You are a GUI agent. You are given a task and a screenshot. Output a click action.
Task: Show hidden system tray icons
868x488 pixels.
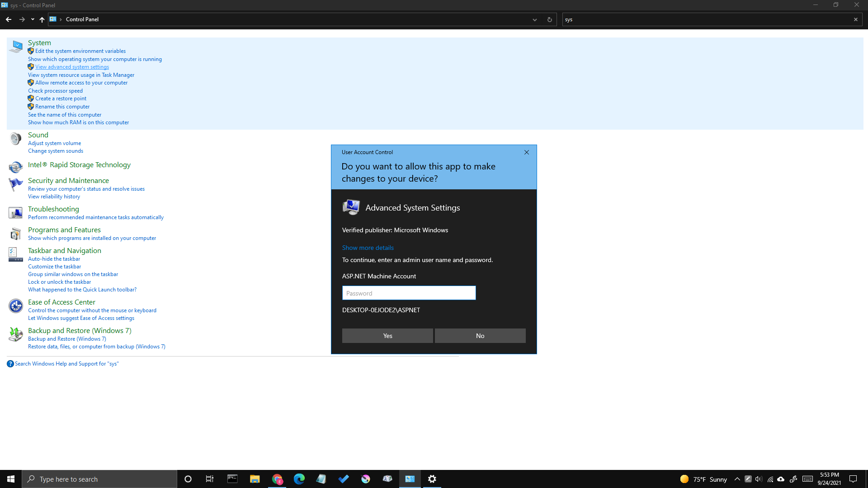click(x=737, y=479)
